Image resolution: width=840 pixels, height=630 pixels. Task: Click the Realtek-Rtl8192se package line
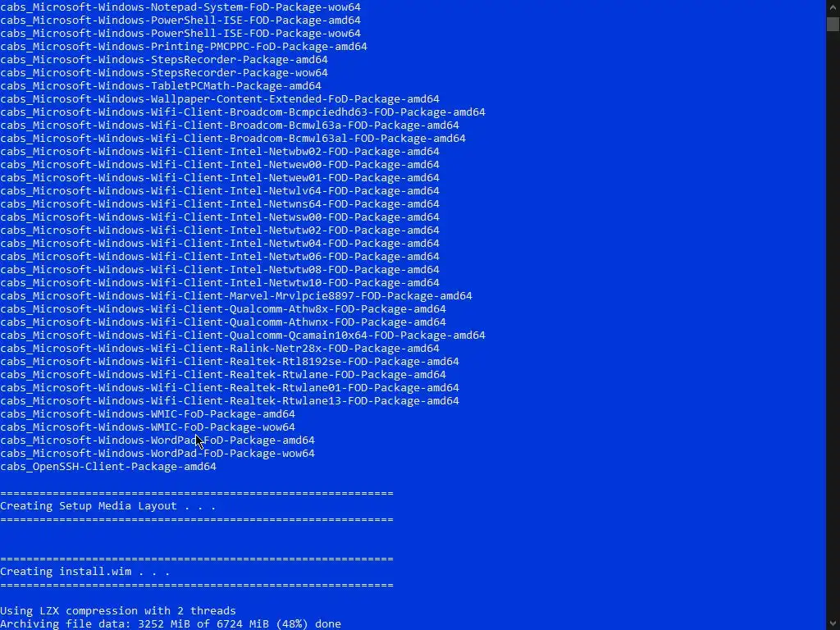pos(230,362)
